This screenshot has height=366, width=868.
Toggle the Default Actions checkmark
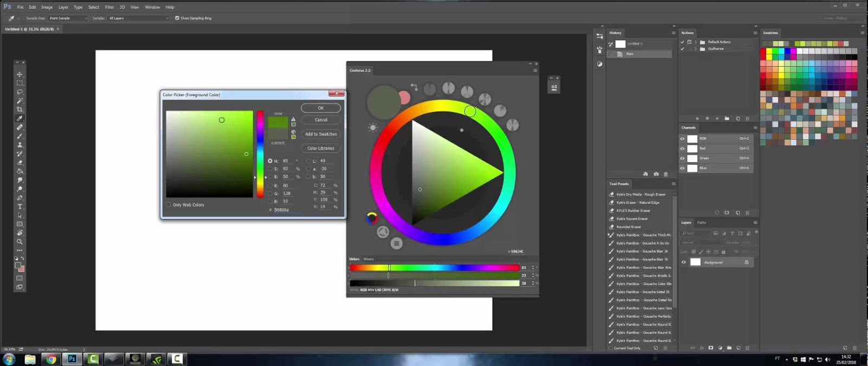(682, 42)
